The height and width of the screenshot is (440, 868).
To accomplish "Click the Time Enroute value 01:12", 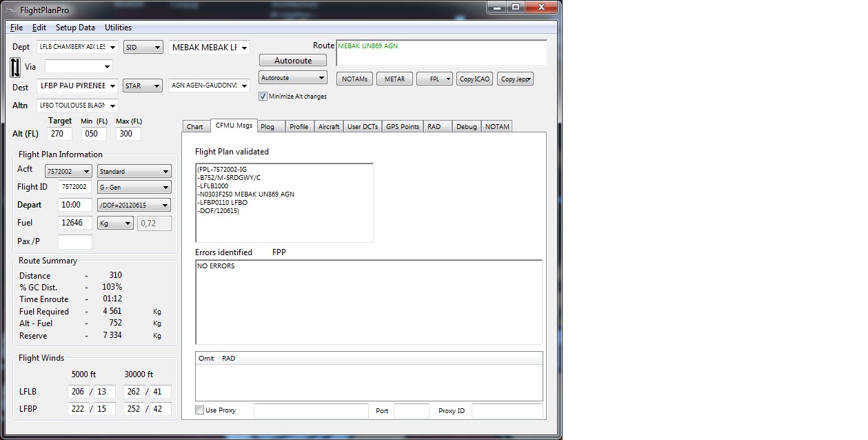I will 112,299.
